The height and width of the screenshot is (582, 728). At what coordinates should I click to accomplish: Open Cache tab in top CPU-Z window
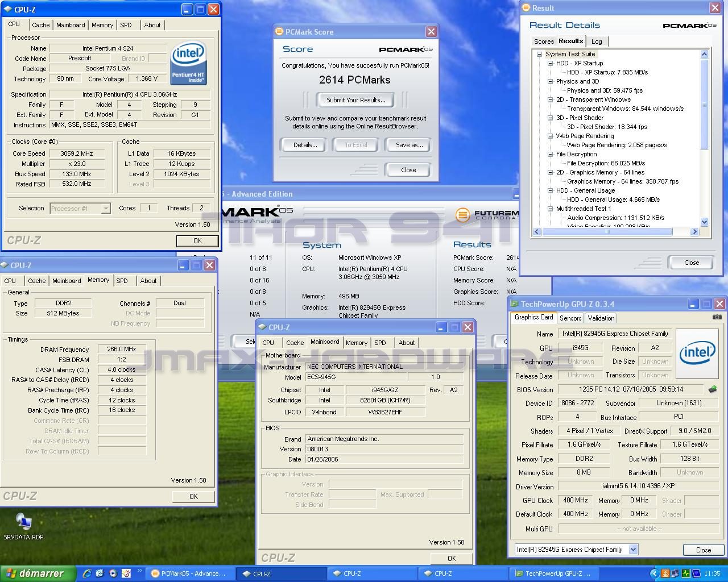(x=41, y=25)
